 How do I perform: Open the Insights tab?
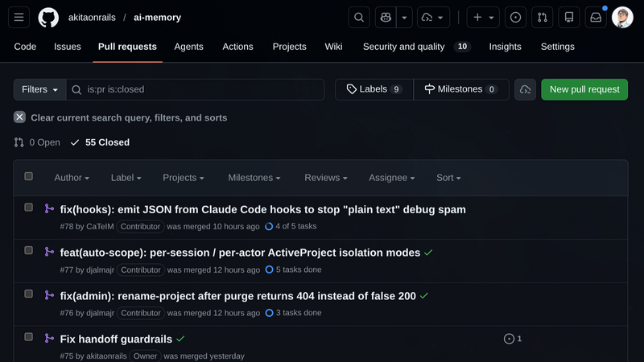tap(506, 47)
